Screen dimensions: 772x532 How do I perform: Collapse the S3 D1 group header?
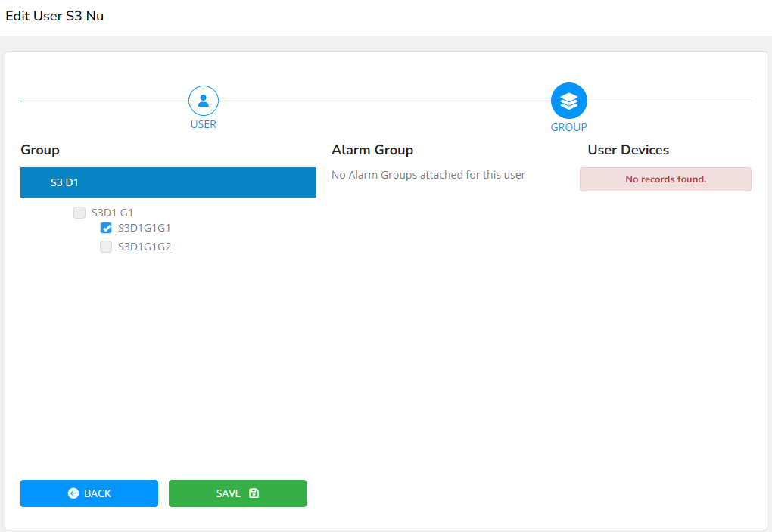pyautogui.click(x=168, y=182)
